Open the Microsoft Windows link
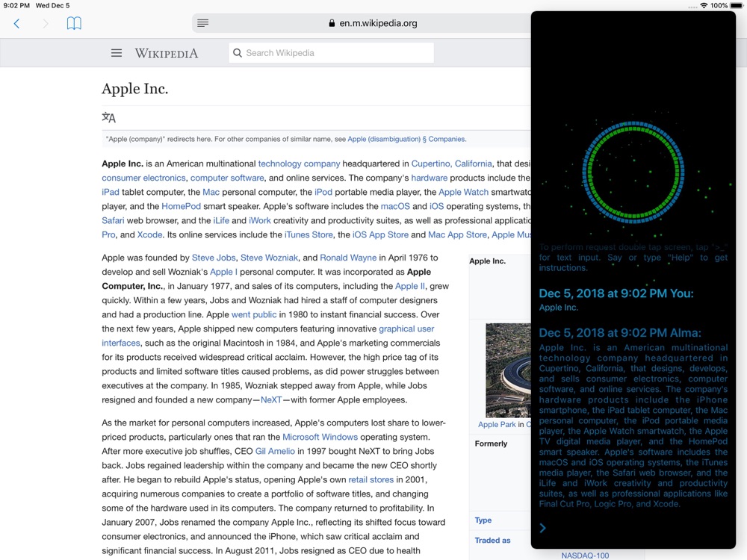This screenshot has height=560, width=747. [320, 437]
